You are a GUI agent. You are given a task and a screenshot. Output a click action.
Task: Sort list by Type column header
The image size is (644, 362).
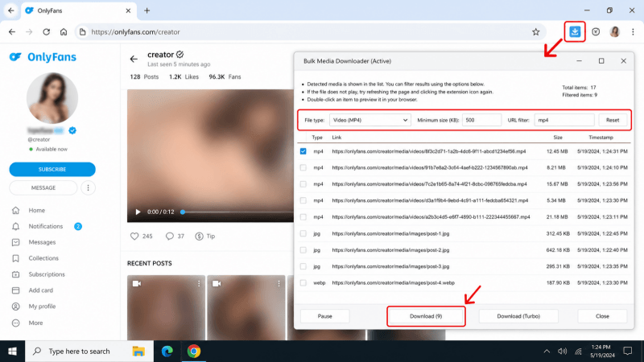tap(316, 138)
